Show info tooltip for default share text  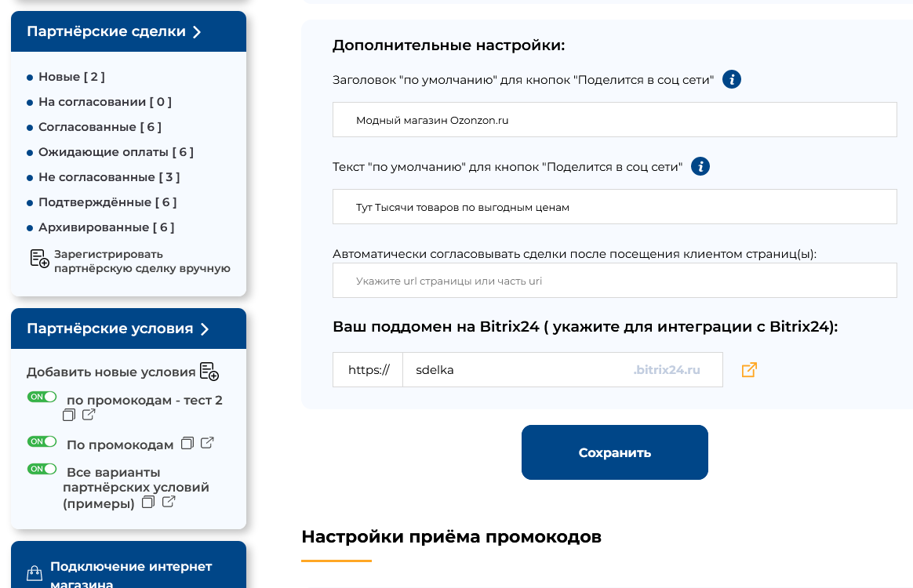click(700, 166)
